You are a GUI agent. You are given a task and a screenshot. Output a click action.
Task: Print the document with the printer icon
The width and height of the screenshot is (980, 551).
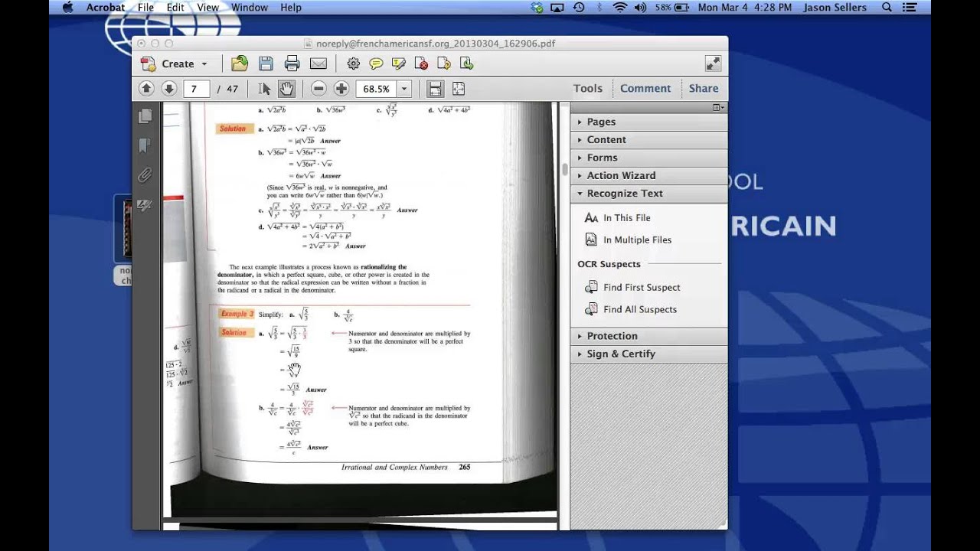coord(292,64)
